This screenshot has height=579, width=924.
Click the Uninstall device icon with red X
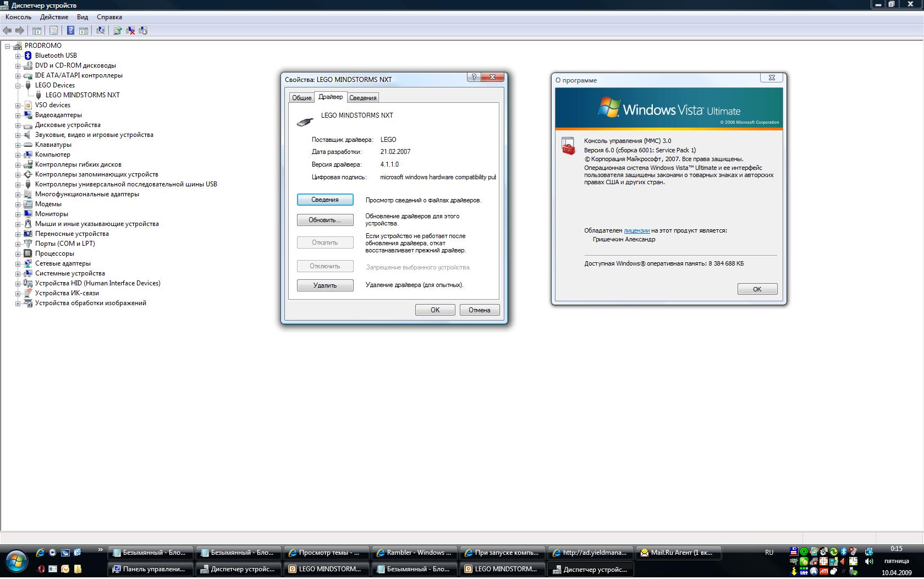(x=130, y=31)
